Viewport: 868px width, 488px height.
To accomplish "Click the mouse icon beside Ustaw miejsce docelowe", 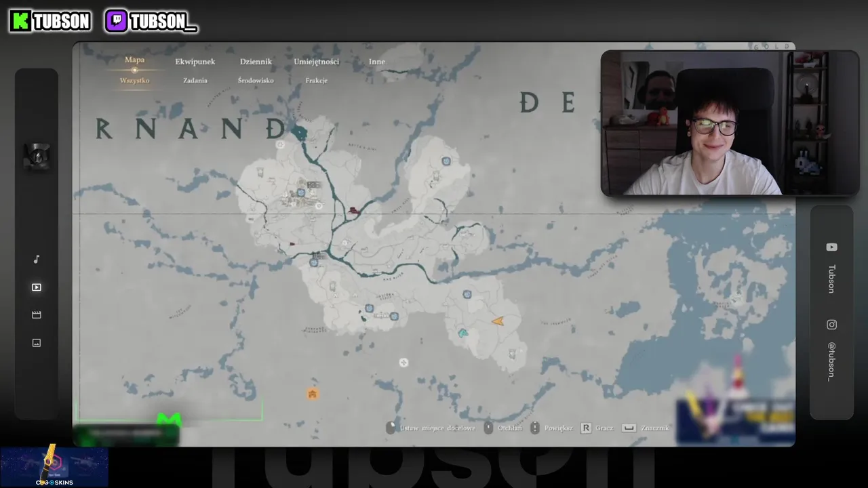I will [391, 428].
